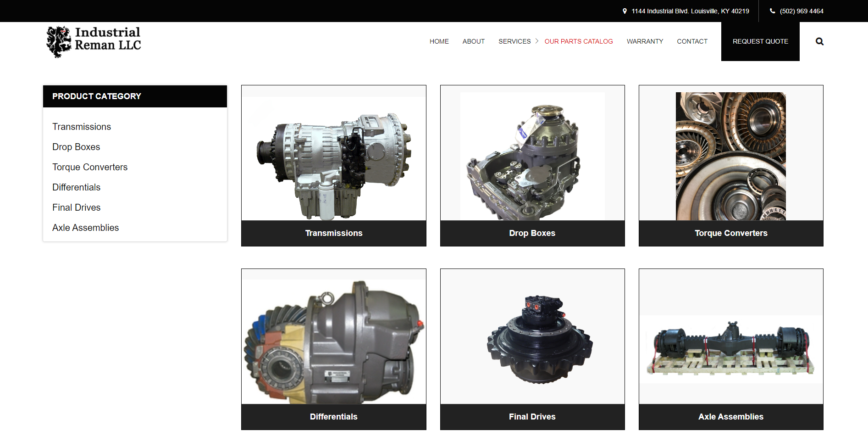This screenshot has width=868, height=442.
Task: Switch to the HOME menu item
Action: (x=439, y=41)
